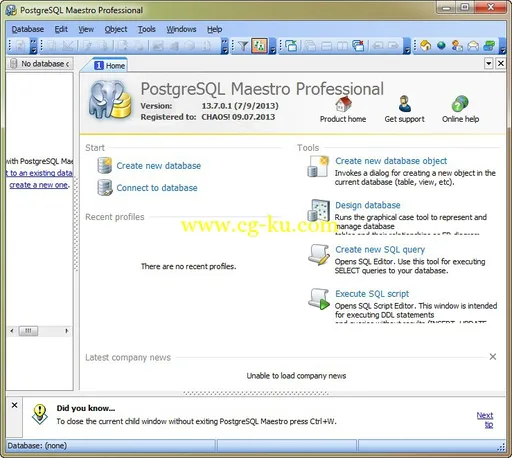Image resolution: width=512 pixels, height=458 pixels.
Task: Click the lightbulb tip icon
Action: coord(40,414)
